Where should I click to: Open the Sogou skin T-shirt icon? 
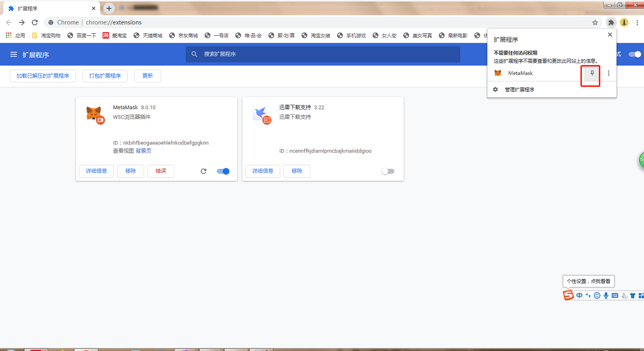click(x=633, y=295)
